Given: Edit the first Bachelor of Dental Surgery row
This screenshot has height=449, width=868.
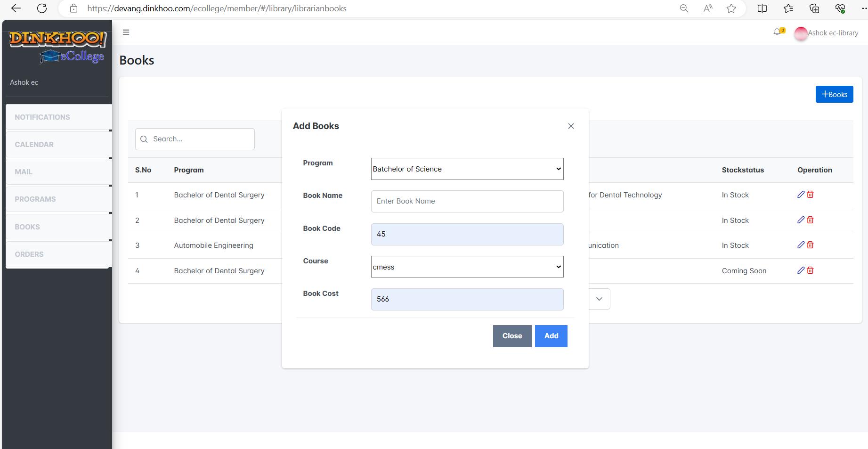Looking at the screenshot, I should [801, 195].
